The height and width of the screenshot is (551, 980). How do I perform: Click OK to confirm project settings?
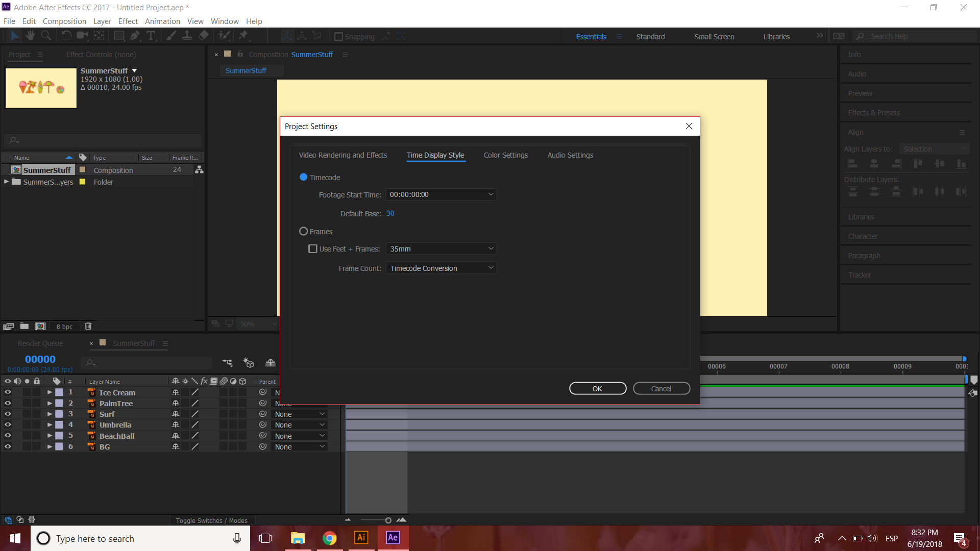point(597,388)
